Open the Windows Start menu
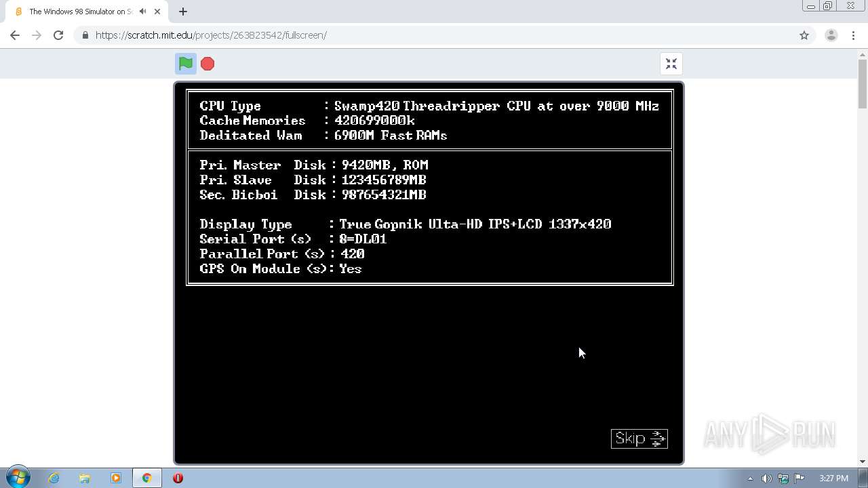Screen dimensions: 868x488 click(x=18, y=477)
